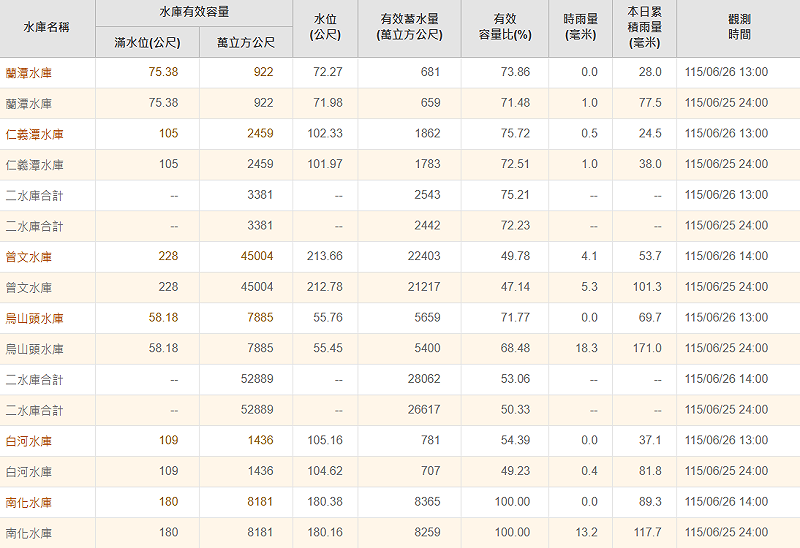Select storage value 781
This screenshot has height=548, width=800.
pyautogui.click(x=430, y=440)
